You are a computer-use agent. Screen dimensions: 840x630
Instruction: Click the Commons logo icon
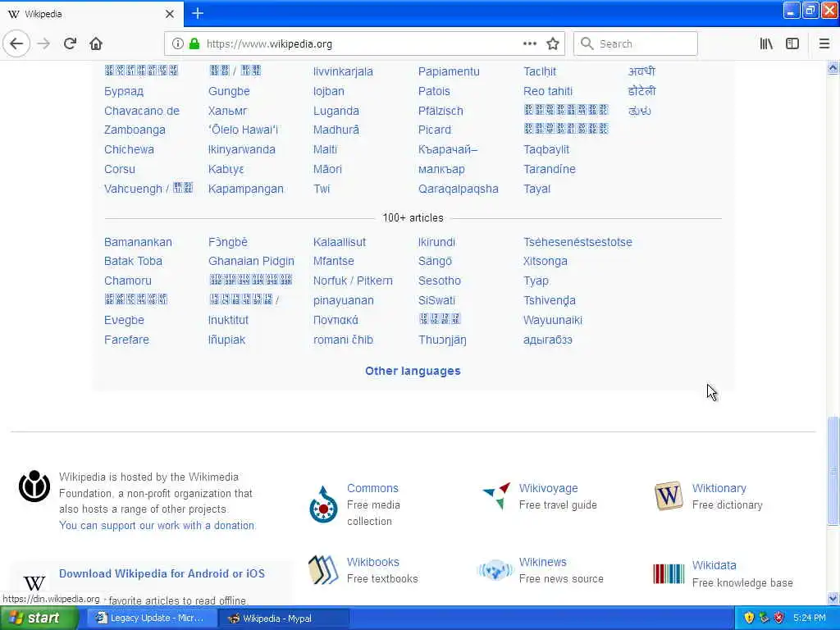point(323,504)
